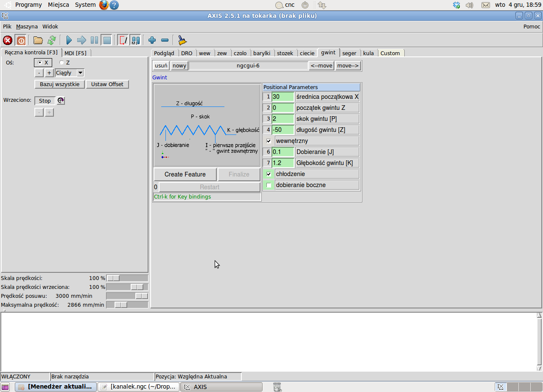Toggle the wewnętrzny checkbox
Image resolution: width=543 pixels, height=392 pixels.
point(269,141)
